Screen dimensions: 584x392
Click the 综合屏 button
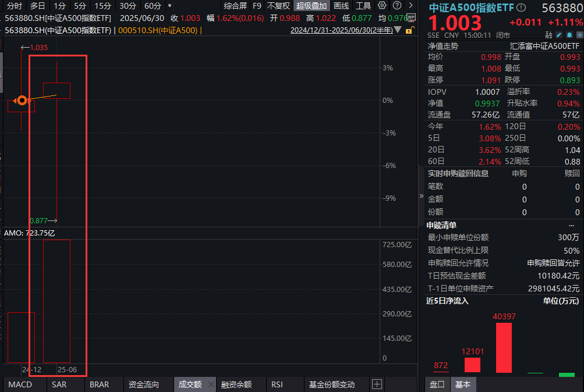click(x=235, y=6)
